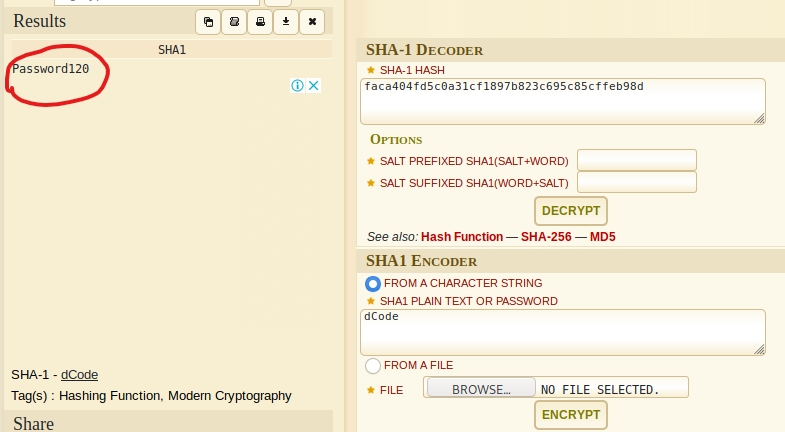Select the From a File radio option
The width and height of the screenshot is (785, 432).
(373, 365)
